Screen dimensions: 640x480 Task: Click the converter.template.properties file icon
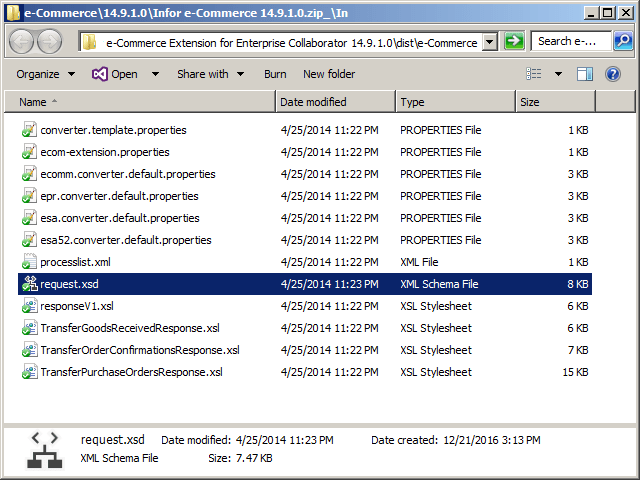(29, 130)
